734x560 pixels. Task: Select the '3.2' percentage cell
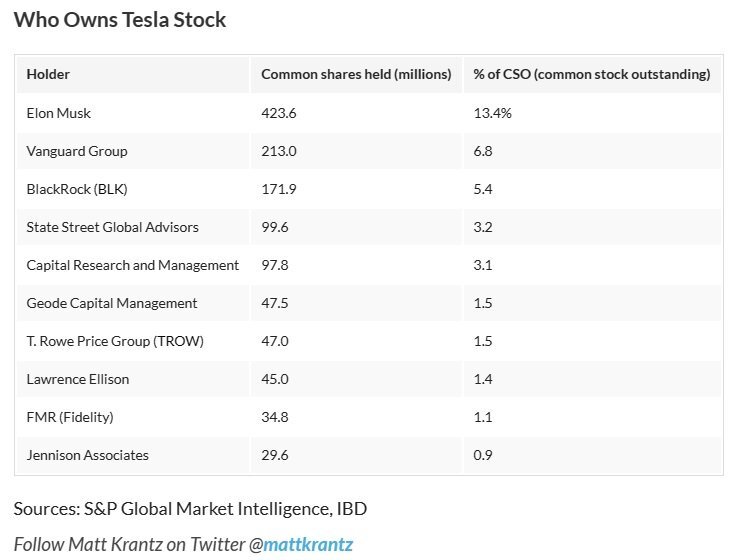[x=592, y=227]
